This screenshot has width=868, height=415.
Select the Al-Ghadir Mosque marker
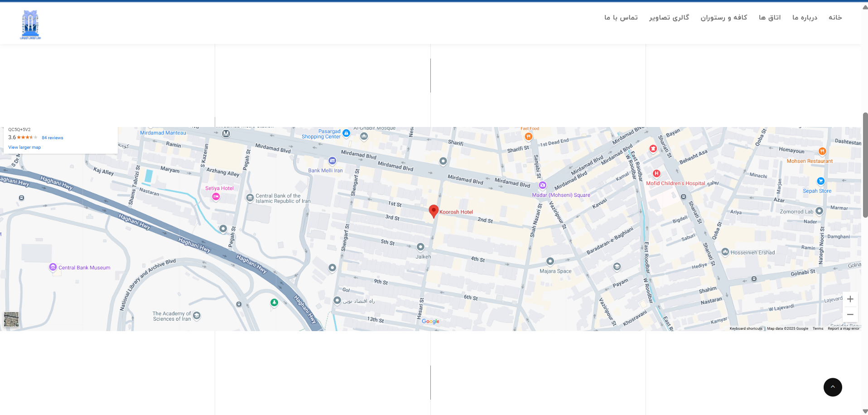(364, 136)
